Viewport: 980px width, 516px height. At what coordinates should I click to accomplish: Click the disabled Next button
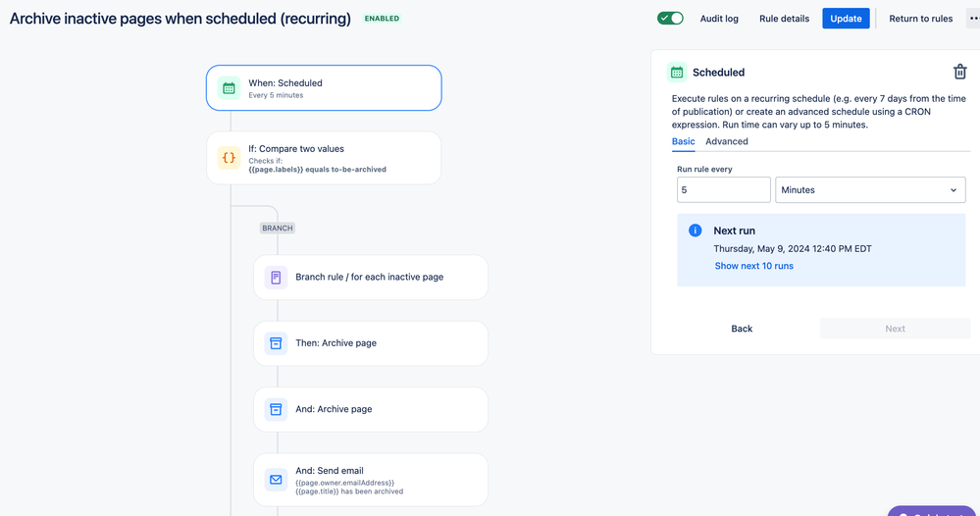pyautogui.click(x=895, y=329)
